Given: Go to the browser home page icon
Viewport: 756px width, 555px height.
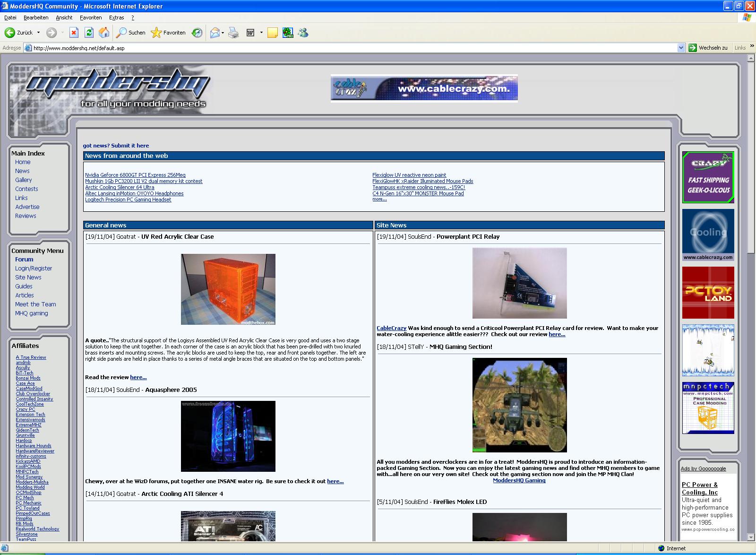Looking at the screenshot, I should pyautogui.click(x=104, y=33).
